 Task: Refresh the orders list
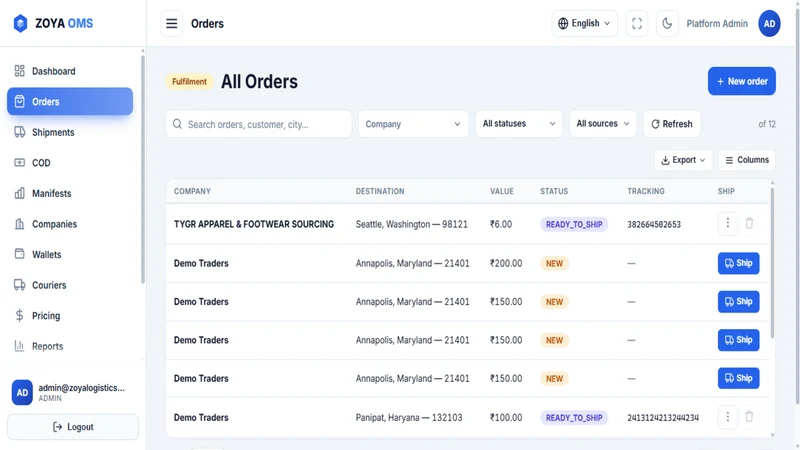tap(671, 124)
